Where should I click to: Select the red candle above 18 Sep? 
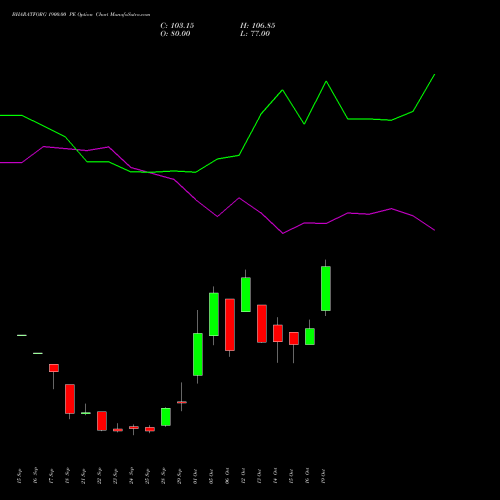tap(70, 399)
